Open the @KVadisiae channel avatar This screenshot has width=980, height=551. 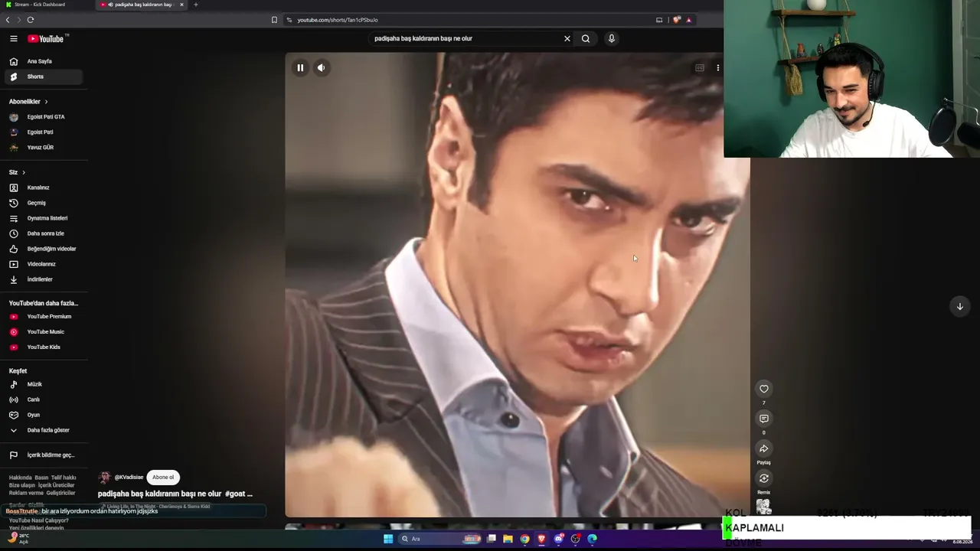point(105,478)
